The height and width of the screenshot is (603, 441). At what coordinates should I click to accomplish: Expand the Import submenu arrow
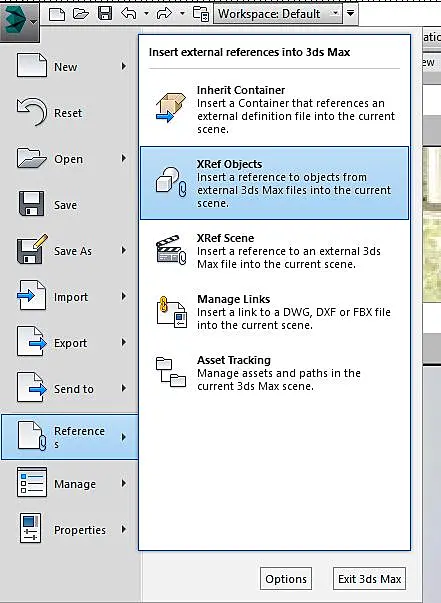[x=123, y=296]
